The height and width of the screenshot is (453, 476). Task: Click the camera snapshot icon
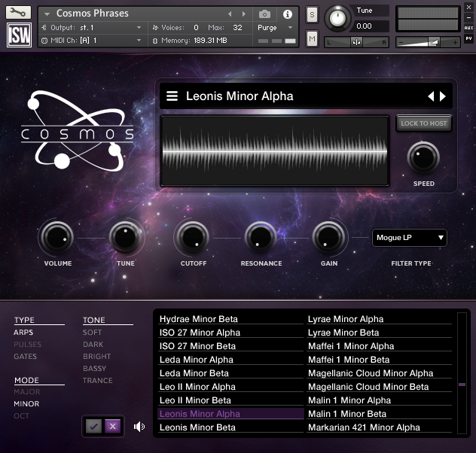(264, 14)
